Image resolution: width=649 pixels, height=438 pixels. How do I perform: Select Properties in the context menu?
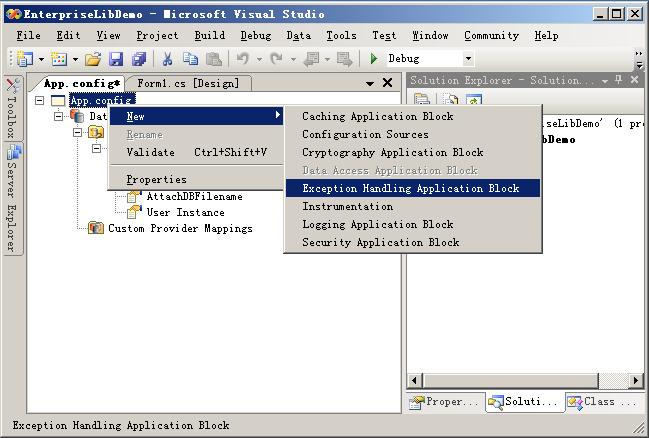pos(196,179)
